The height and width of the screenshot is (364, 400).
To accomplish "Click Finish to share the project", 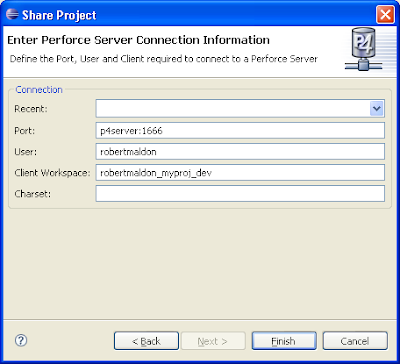I will 284,341.
